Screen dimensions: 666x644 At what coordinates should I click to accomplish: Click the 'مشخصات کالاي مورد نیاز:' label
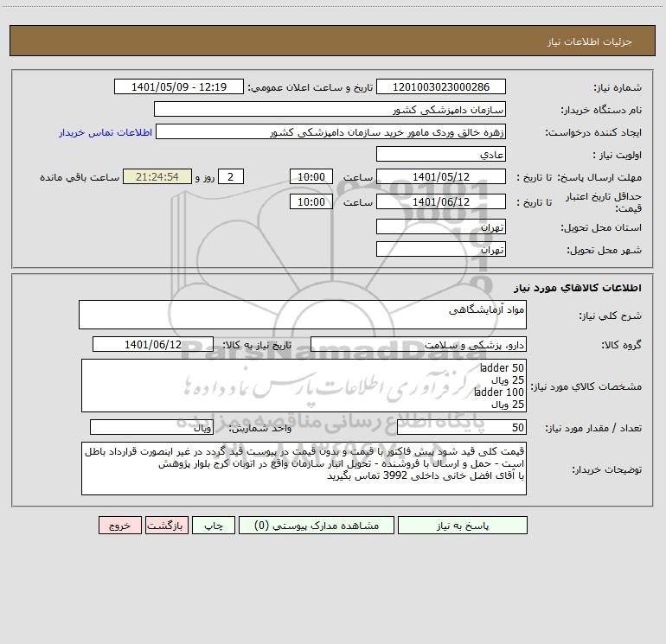point(586,386)
